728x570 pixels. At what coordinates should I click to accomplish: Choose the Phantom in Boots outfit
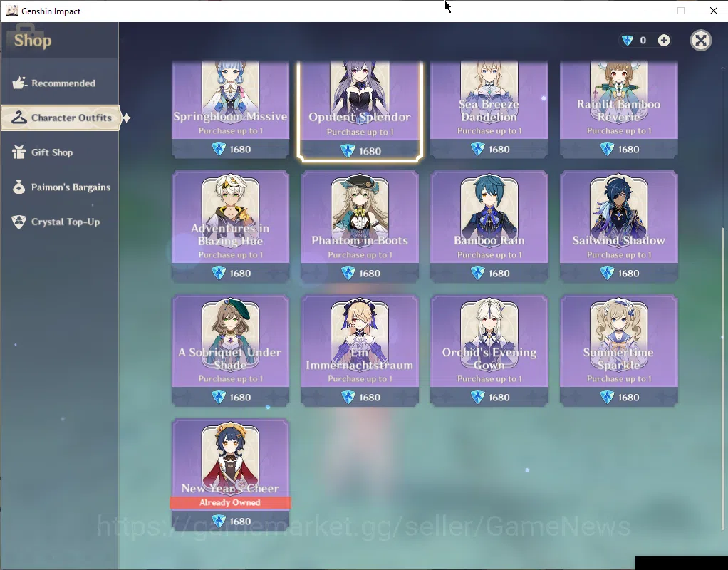click(360, 227)
